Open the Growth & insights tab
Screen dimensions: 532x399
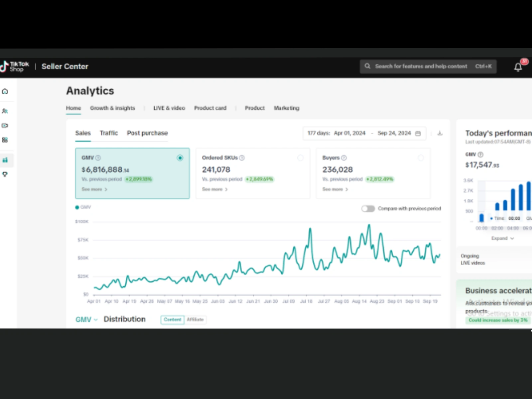[x=112, y=108]
